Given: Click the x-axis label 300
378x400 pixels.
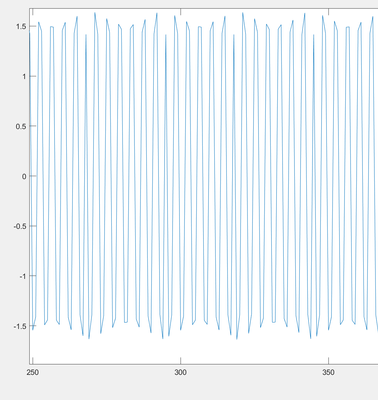Looking at the screenshot, I should coord(180,373).
